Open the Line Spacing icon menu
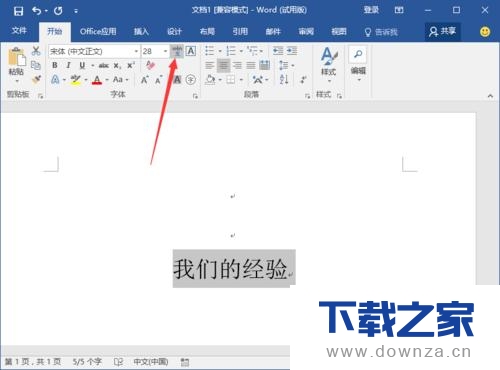 point(284,65)
